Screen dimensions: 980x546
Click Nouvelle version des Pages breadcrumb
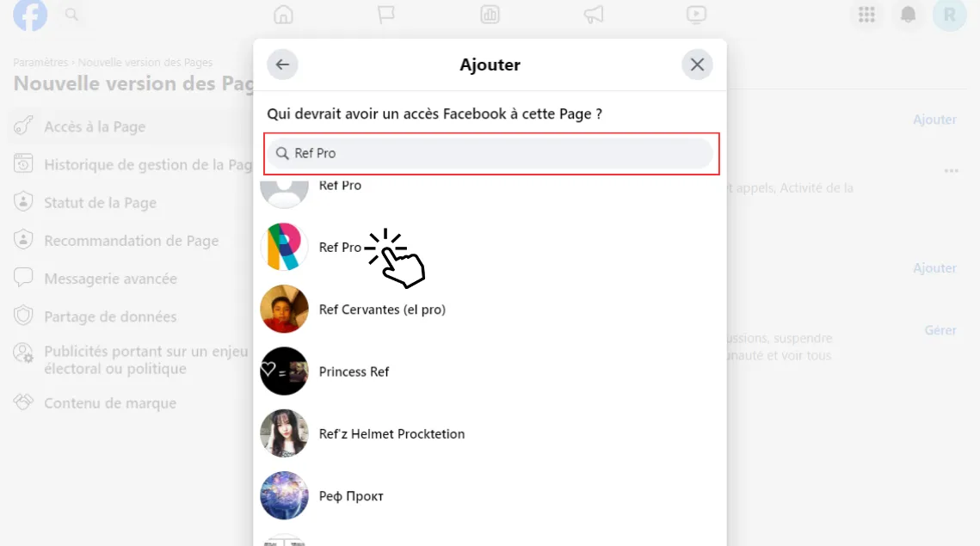click(x=145, y=63)
